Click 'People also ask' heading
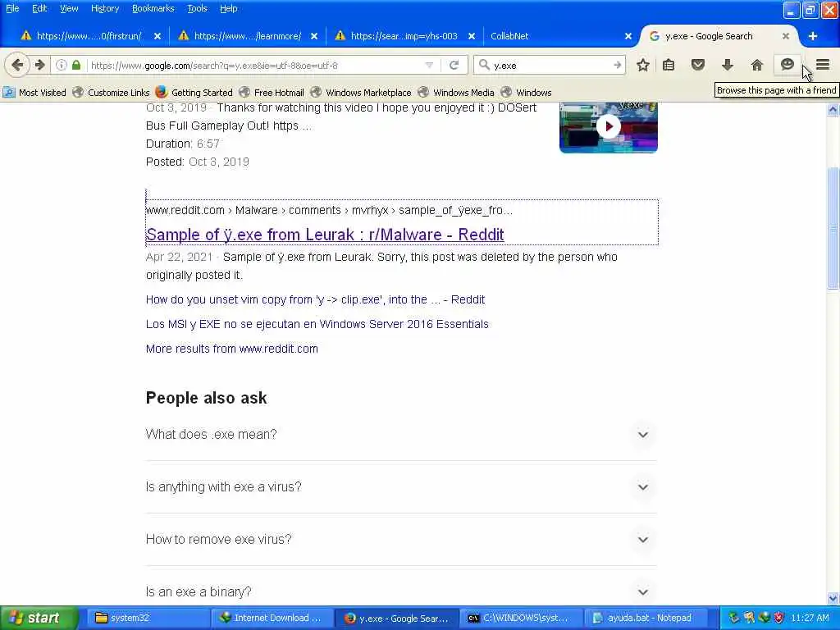Screen dimensions: 840x630 coord(206,398)
